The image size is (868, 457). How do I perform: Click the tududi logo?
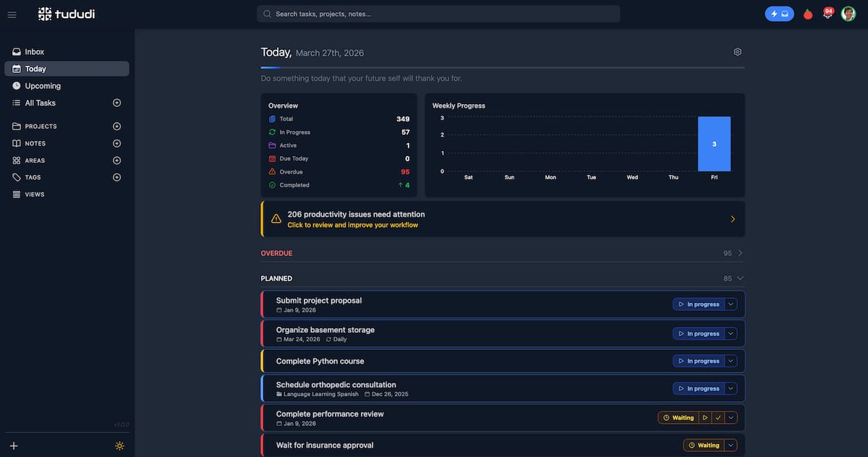point(67,14)
